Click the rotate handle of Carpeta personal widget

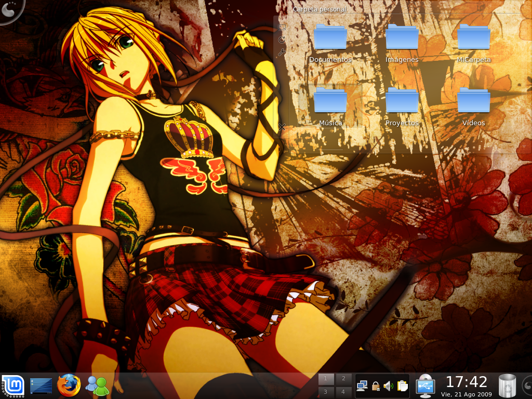tap(282, 39)
